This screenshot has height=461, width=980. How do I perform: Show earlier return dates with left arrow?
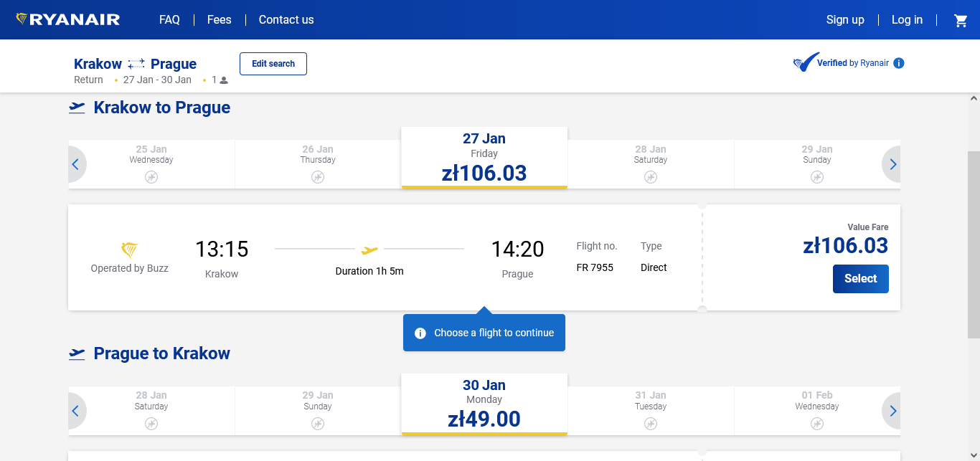(76, 411)
